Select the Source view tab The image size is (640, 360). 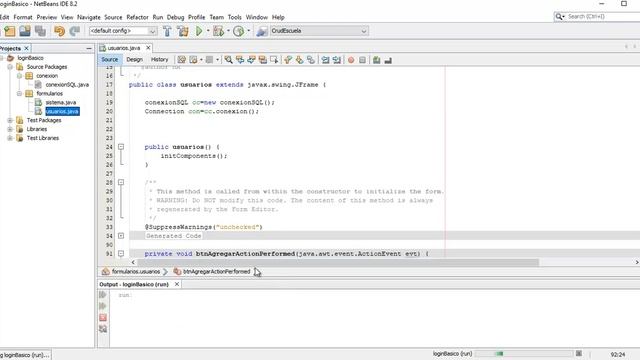[x=110, y=60]
